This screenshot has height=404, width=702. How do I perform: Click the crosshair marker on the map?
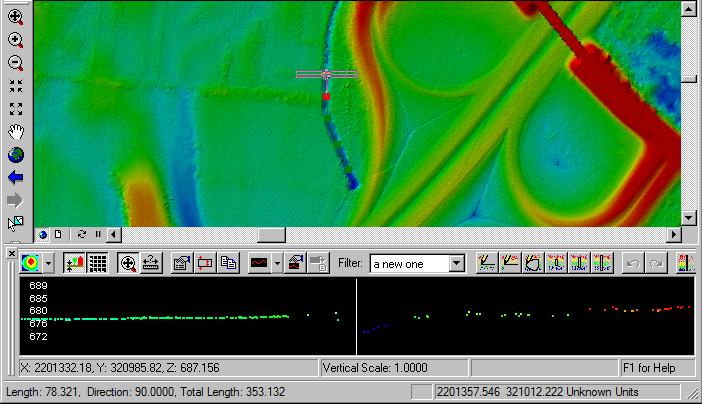326,75
